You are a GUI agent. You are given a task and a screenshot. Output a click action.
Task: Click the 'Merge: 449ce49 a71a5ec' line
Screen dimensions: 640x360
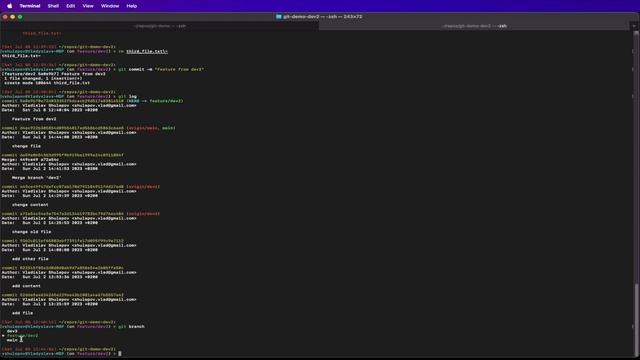point(30,160)
